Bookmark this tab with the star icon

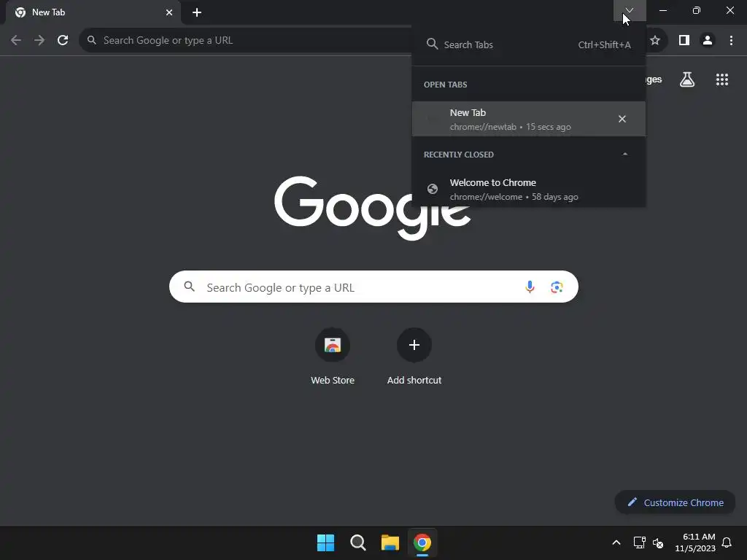[x=655, y=41]
